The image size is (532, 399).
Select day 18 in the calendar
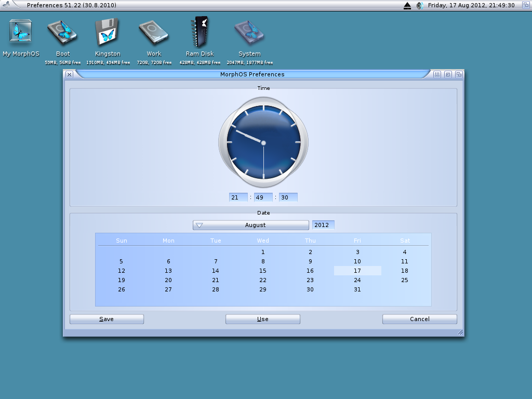[x=404, y=271]
